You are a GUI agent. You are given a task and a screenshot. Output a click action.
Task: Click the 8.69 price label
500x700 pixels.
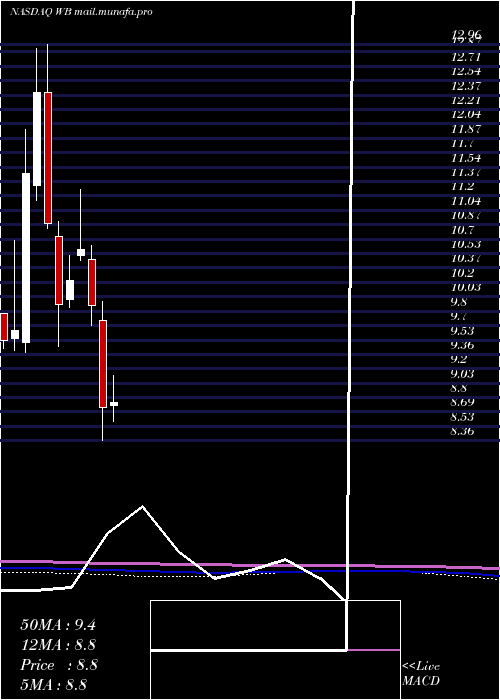[x=463, y=402]
